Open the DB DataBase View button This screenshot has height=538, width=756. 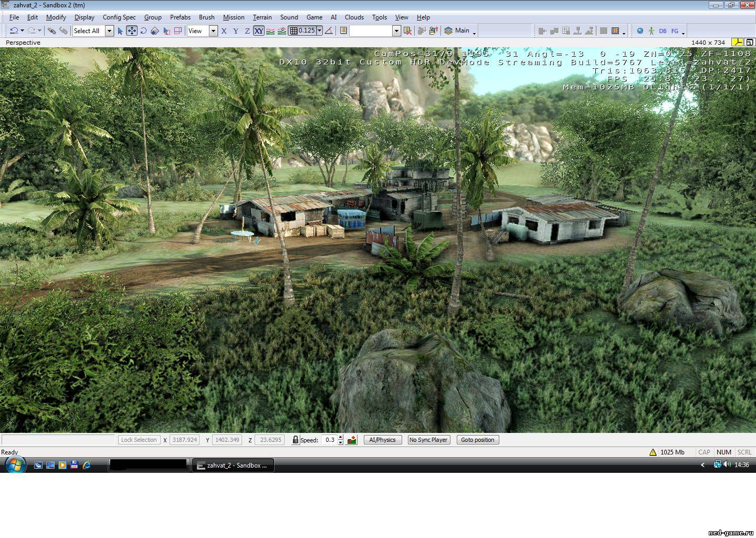coord(663,31)
